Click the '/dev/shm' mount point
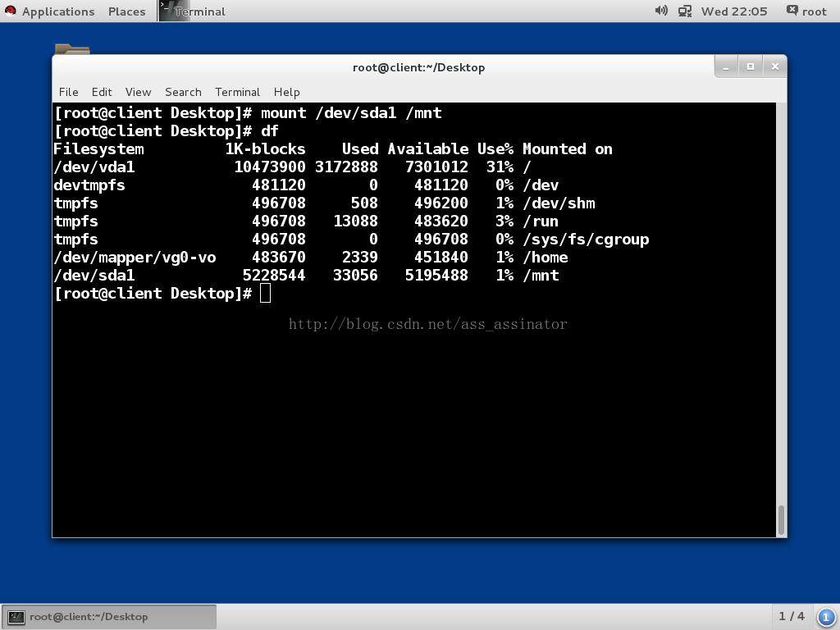The width and height of the screenshot is (840, 630). tap(559, 203)
